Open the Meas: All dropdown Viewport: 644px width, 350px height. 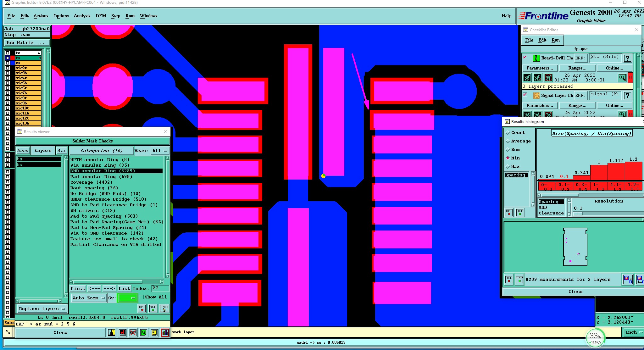(160, 151)
